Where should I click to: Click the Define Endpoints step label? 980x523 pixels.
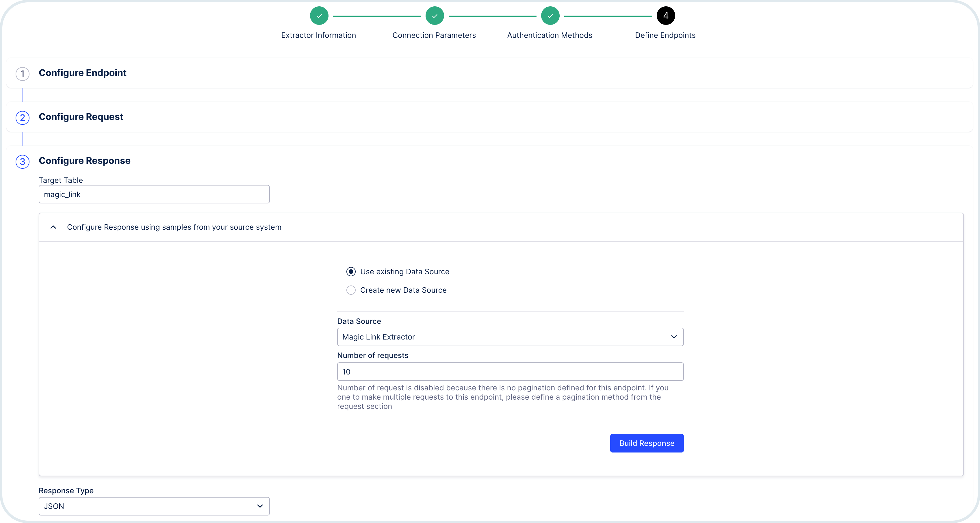click(x=665, y=35)
